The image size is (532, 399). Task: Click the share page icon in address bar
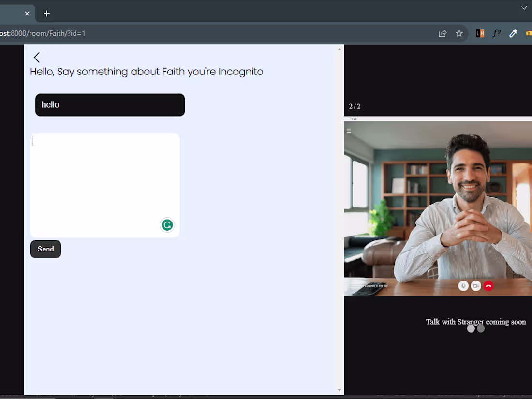(443, 33)
